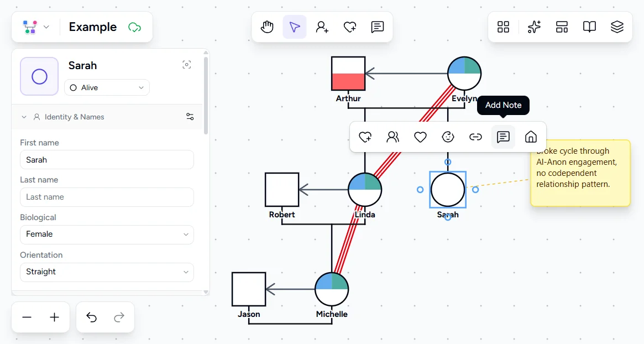644x344 pixels.
Task: Choose the add relationship heart tool
Action: [x=349, y=27]
